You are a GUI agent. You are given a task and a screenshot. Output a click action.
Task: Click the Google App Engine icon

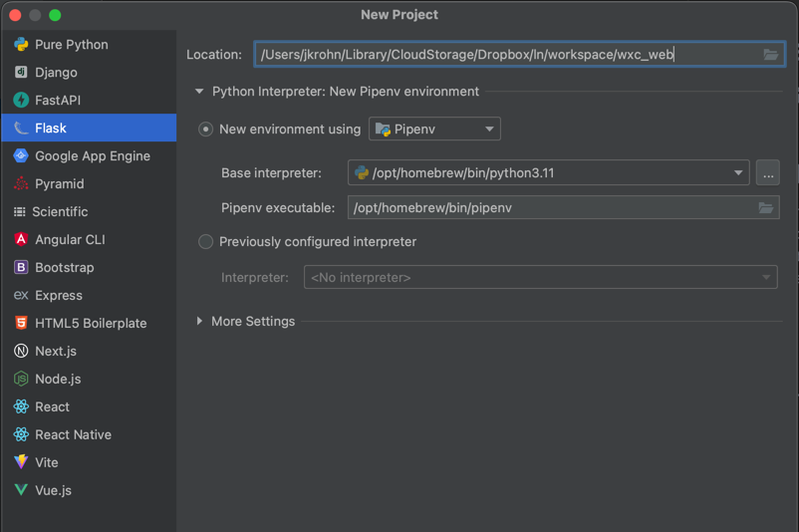pyautogui.click(x=21, y=156)
